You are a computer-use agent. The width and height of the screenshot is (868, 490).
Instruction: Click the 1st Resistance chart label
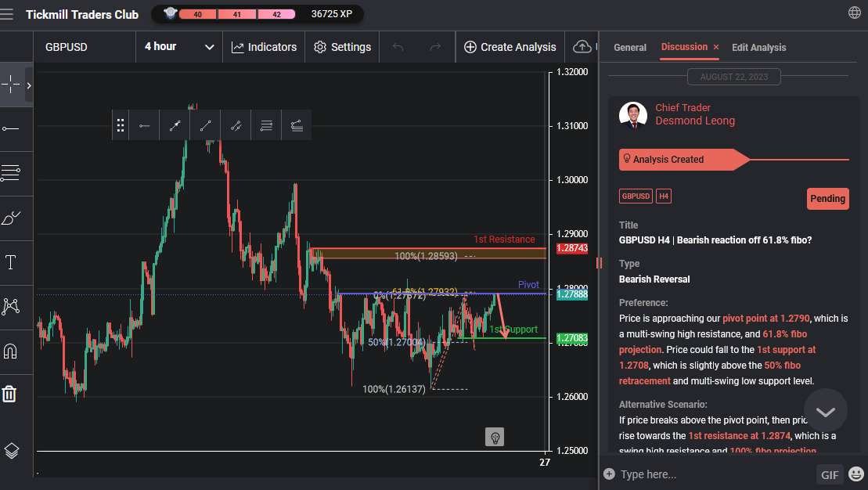[x=504, y=240]
